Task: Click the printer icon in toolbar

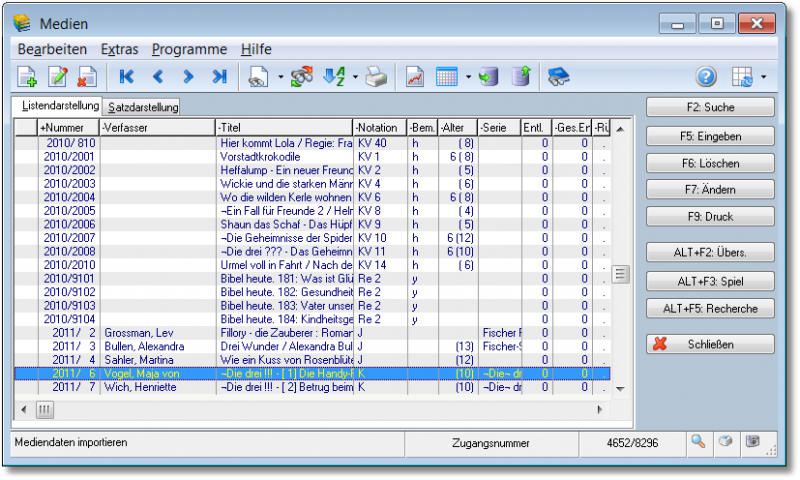Action: click(375, 77)
